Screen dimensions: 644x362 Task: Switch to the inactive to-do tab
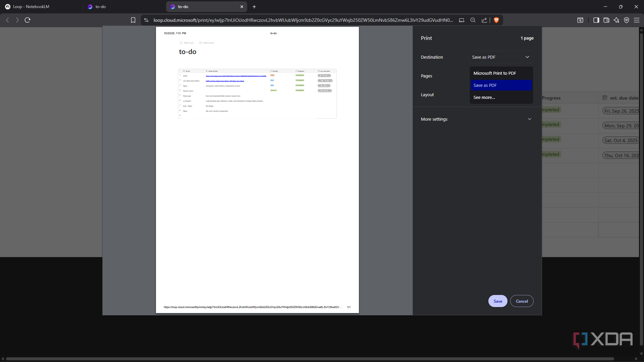(x=124, y=7)
